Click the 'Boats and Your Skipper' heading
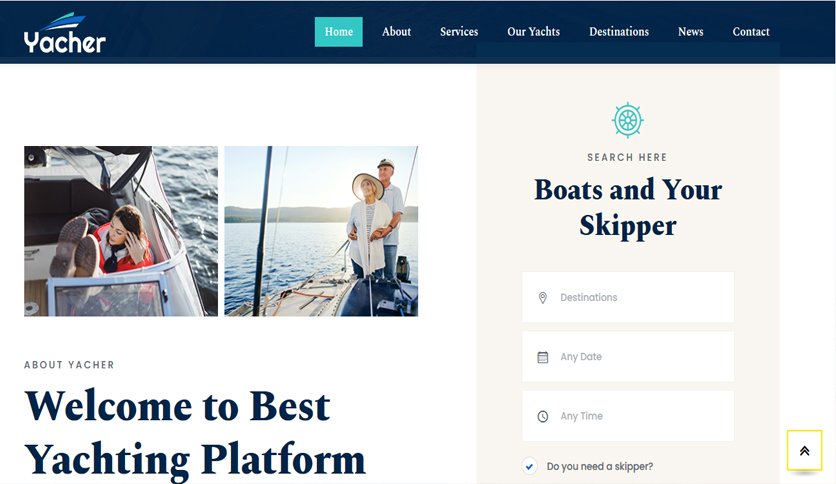 628,207
